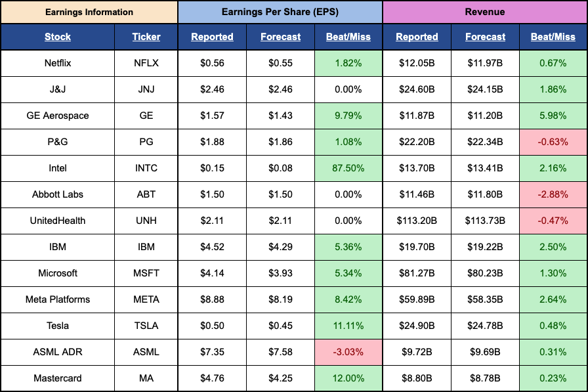Select the Meta Platforms row name

[x=58, y=299]
